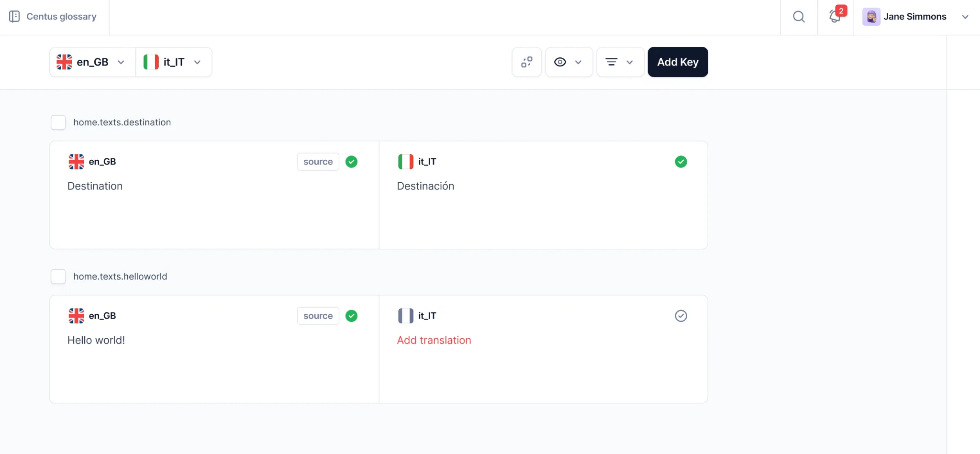Click the green check on Destinación translation
Image resolution: width=980 pixels, height=454 pixels.
pos(681,161)
